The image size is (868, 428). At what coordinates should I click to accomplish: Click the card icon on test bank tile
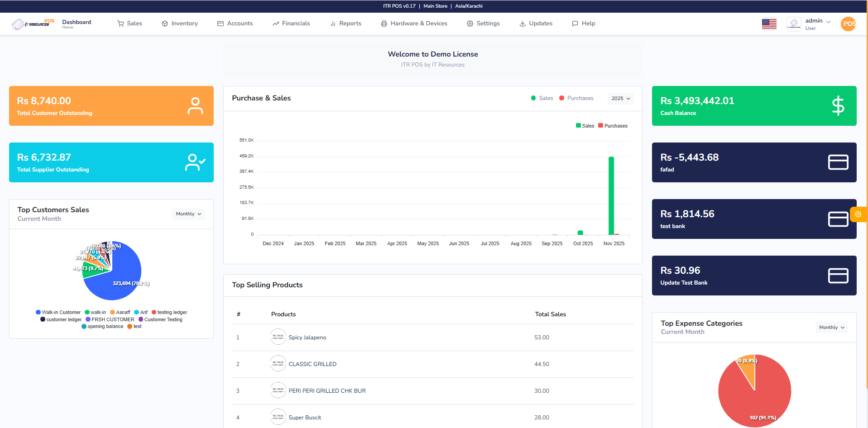tap(838, 219)
